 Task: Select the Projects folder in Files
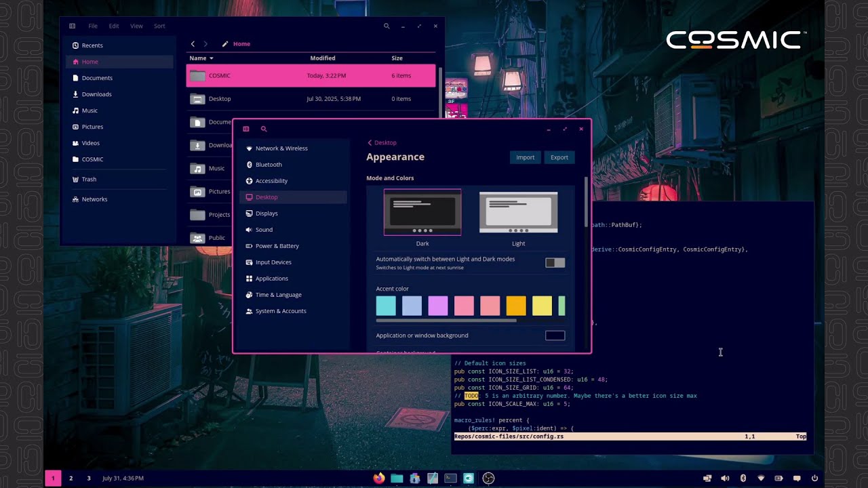(209, 215)
